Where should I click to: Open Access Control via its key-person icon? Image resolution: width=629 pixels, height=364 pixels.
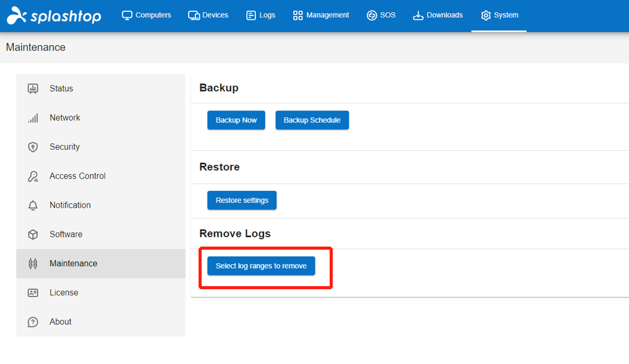[33, 176]
